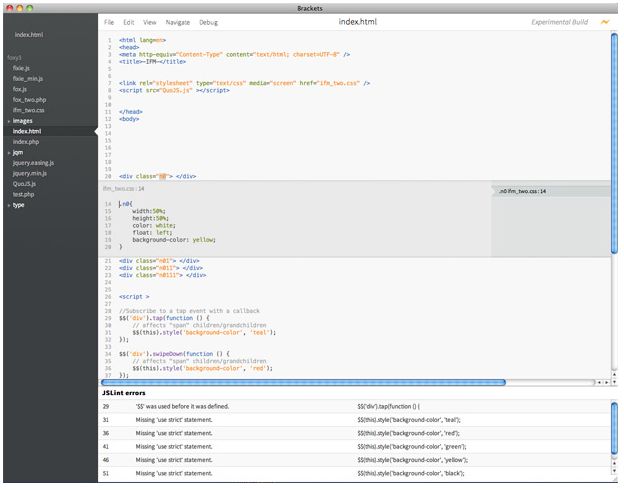The height and width of the screenshot is (490, 624).
Task: Open jquery.easing.js file
Action: pos(33,163)
